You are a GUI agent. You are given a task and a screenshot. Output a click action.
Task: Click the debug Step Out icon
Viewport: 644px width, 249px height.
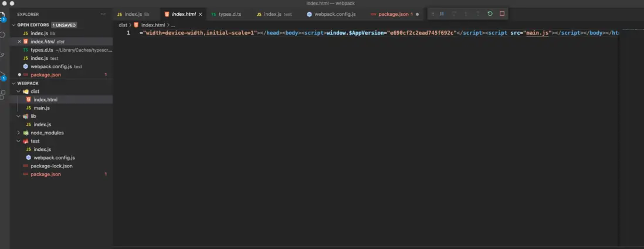(477, 14)
